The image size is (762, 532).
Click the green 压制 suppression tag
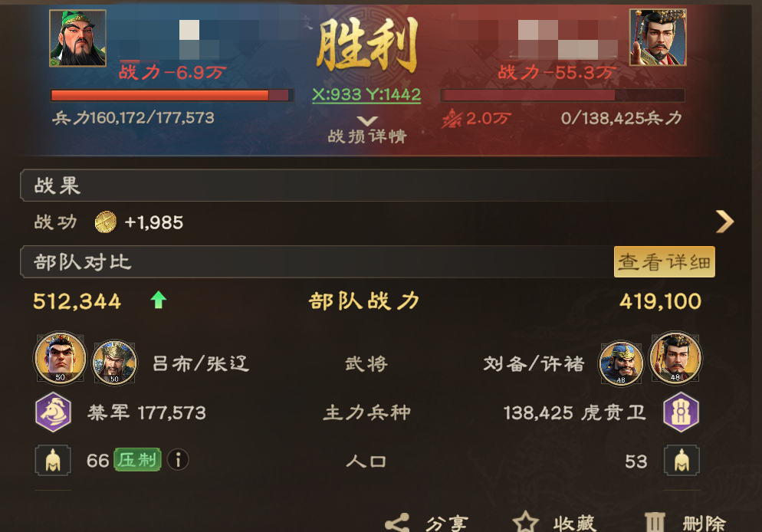(137, 460)
